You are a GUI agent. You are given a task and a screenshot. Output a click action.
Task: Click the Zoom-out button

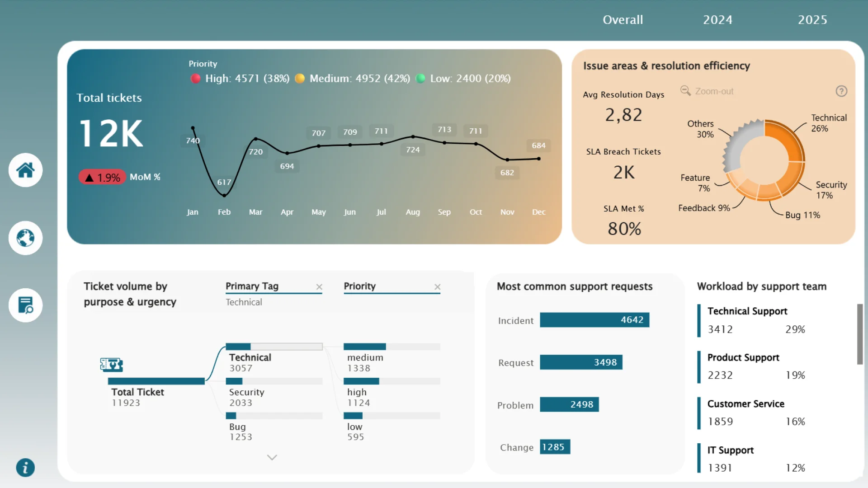coord(708,91)
